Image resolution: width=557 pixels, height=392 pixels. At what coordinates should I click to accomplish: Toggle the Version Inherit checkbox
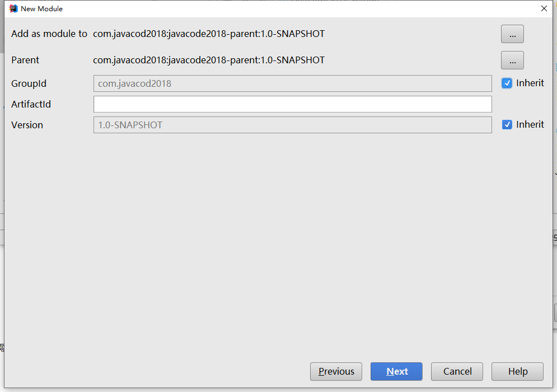tap(507, 125)
